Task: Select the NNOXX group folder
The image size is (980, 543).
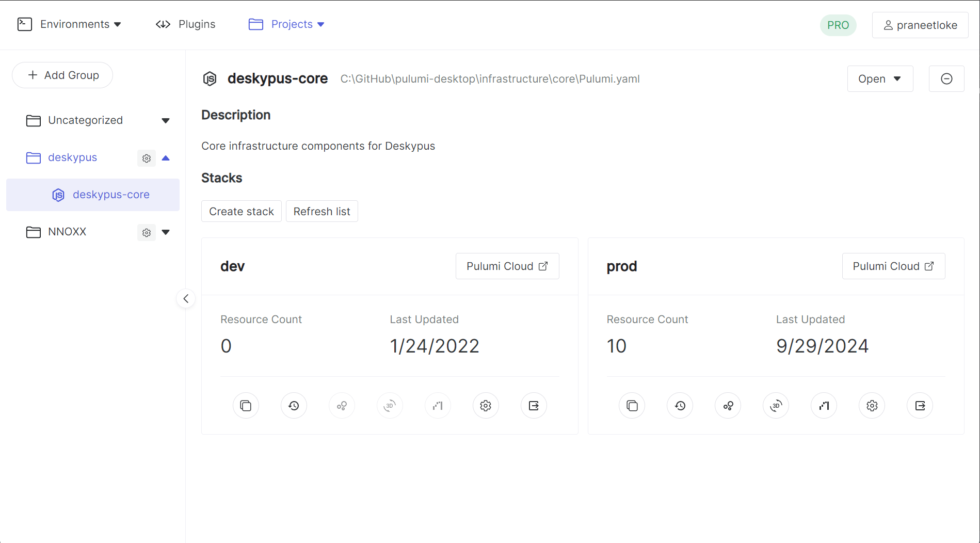Action: pos(56,232)
